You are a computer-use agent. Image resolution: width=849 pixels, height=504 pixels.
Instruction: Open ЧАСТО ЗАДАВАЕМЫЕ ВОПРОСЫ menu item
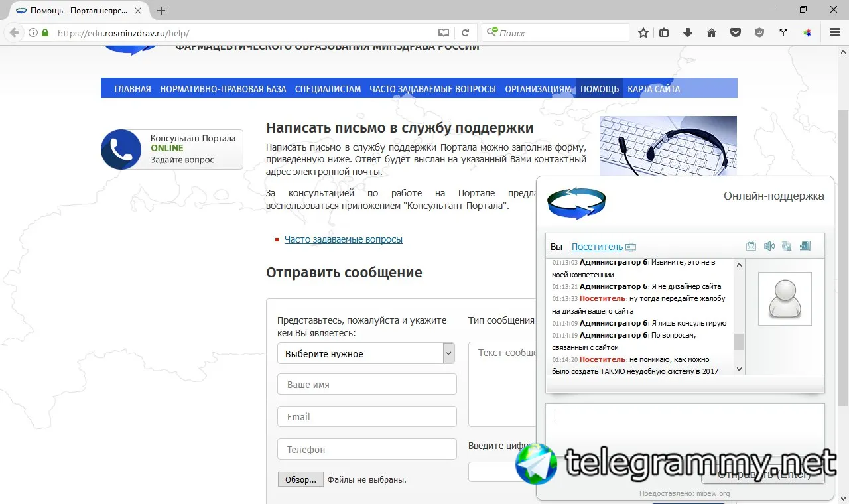432,88
